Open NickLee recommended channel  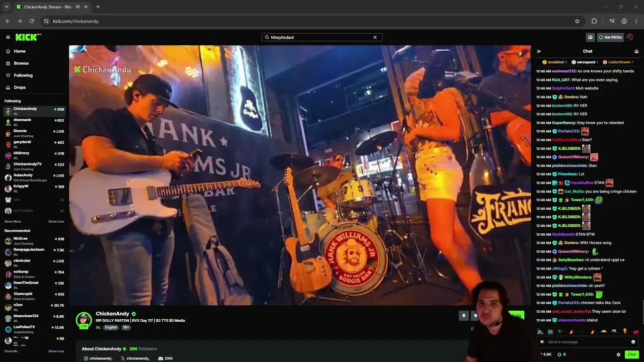[x=34, y=240]
